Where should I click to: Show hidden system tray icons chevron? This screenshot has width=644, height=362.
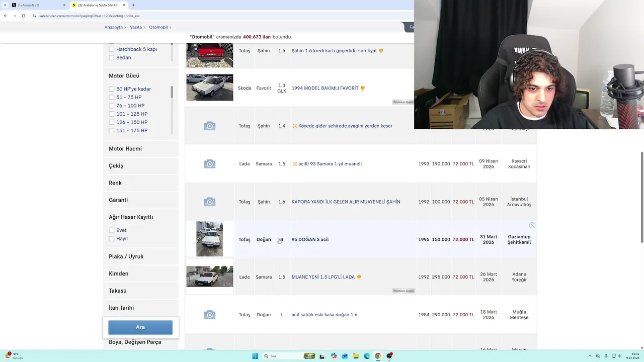point(591,356)
